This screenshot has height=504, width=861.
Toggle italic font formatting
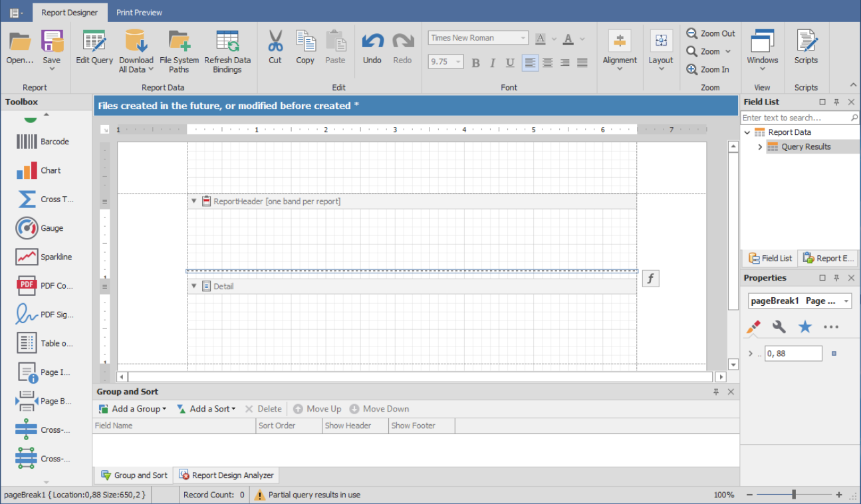click(493, 63)
